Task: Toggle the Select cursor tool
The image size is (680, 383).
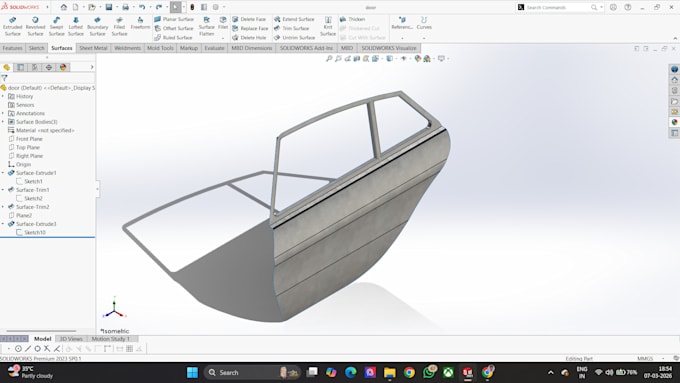Action: coord(176,7)
